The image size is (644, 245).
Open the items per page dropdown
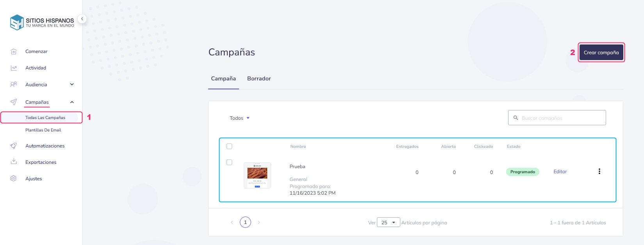[x=388, y=222]
